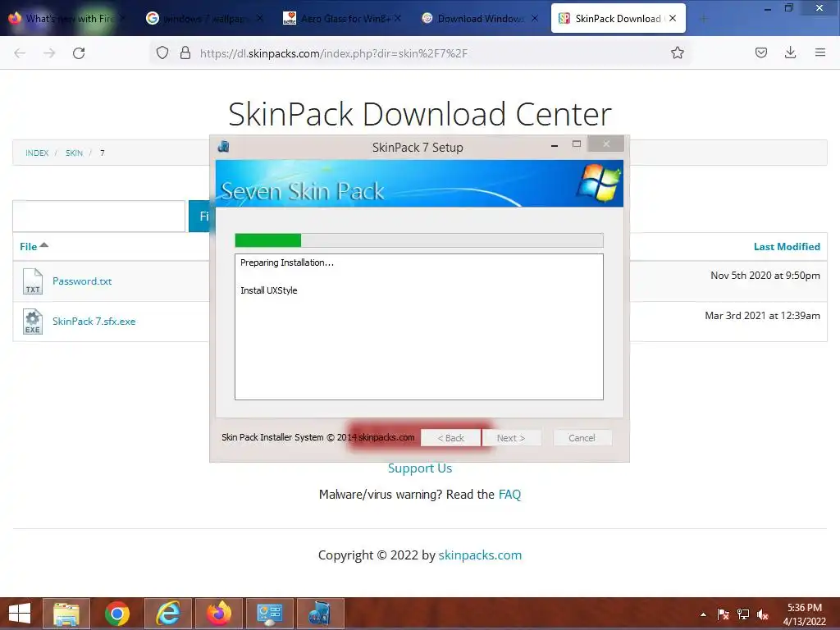Screen dimensions: 840x630
Task: Sort by Last Modified column
Action: coord(787,246)
